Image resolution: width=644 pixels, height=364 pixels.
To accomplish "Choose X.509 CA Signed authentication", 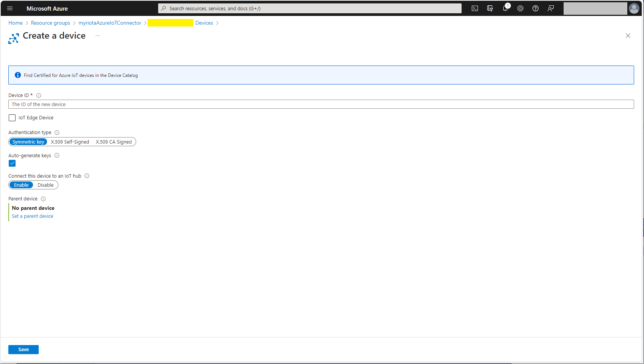I will (x=114, y=142).
